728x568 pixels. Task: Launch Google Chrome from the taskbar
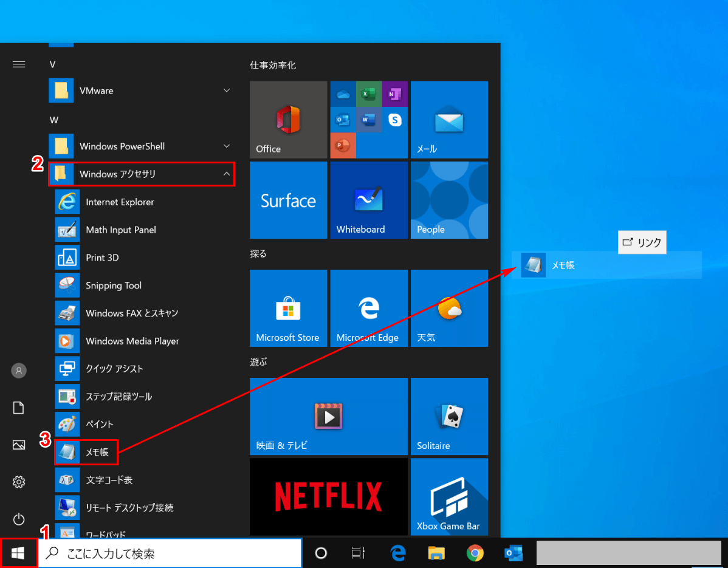(475, 553)
